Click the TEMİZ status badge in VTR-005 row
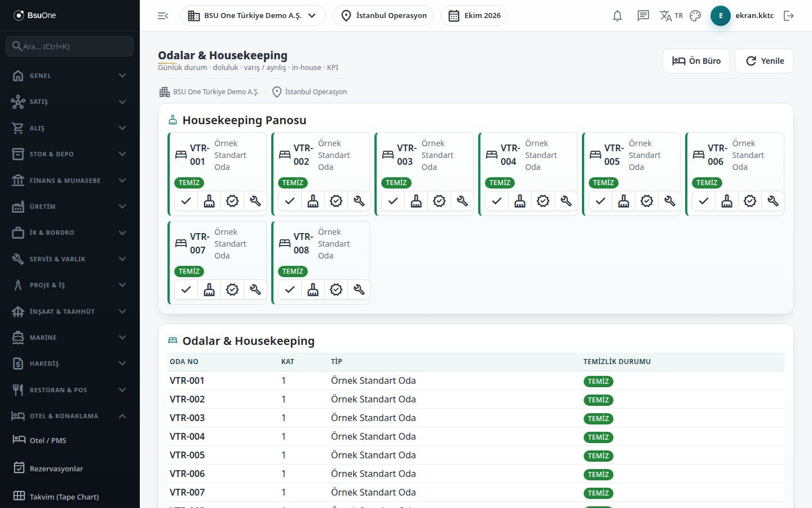Screen dimensions: 812x508 pyautogui.click(x=598, y=456)
